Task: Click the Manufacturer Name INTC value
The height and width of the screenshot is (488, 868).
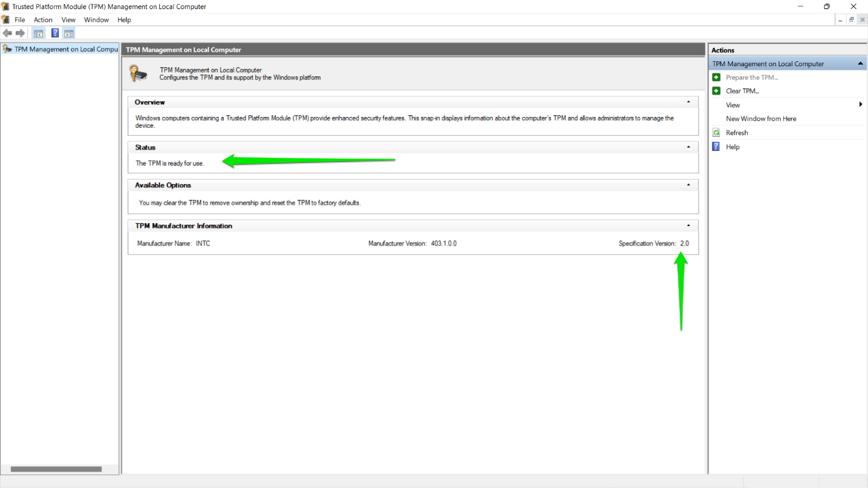Action: pyautogui.click(x=203, y=243)
